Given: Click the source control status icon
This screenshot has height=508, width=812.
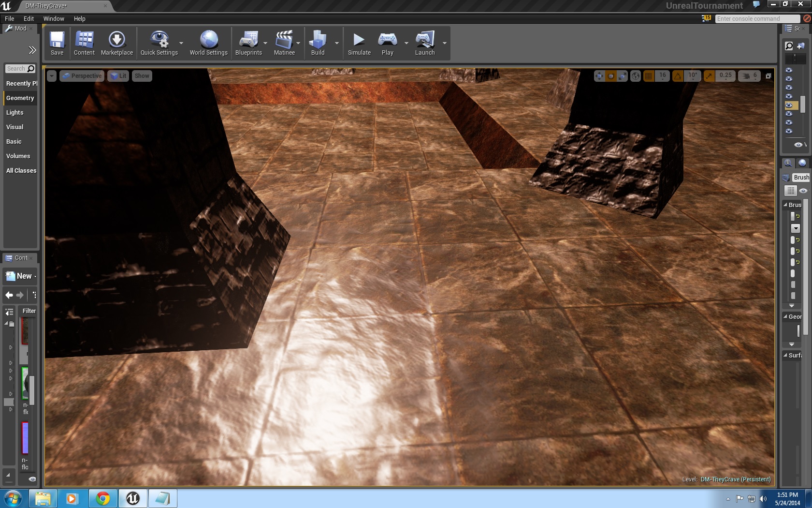Looking at the screenshot, I should (807, 18).
